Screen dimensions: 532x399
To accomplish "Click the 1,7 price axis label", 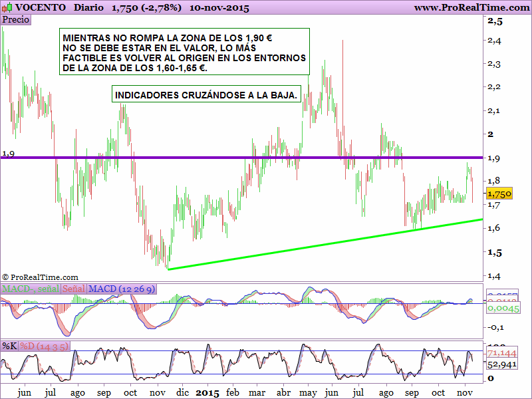I will point(494,205).
